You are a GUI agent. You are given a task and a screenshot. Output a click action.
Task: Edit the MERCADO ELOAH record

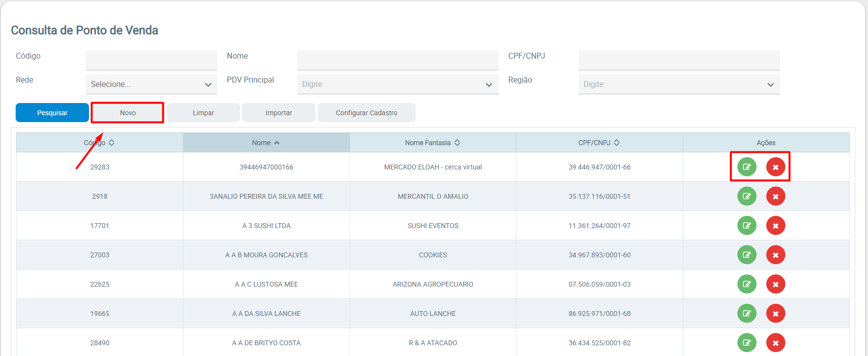tap(746, 167)
